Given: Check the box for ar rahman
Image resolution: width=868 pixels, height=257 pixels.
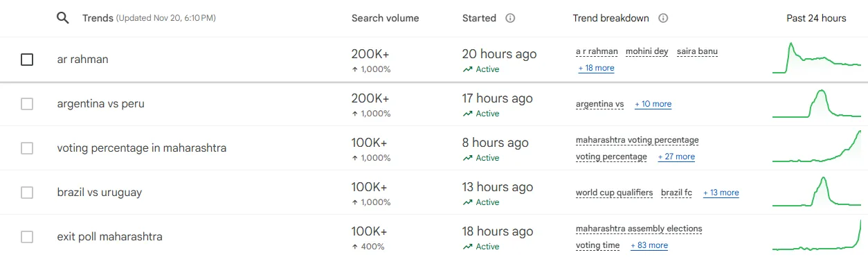Looking at the screenshot, I should (x=27, y=60).
